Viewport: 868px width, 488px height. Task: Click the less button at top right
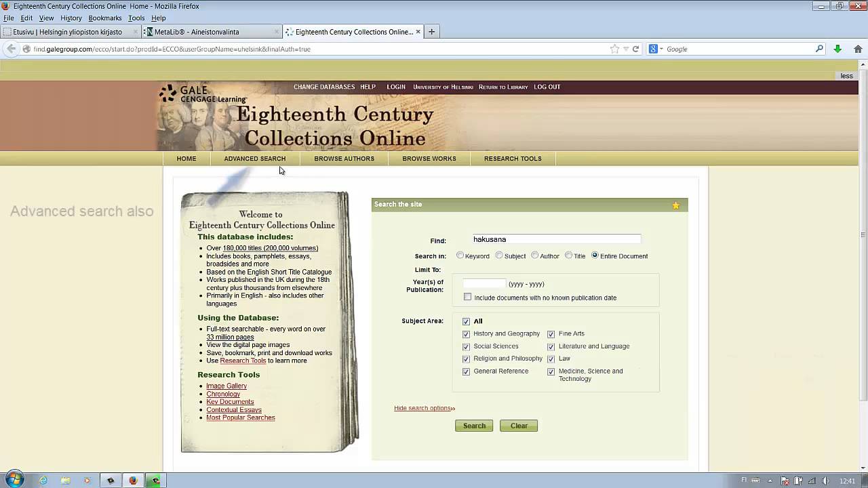coord(846,76)
